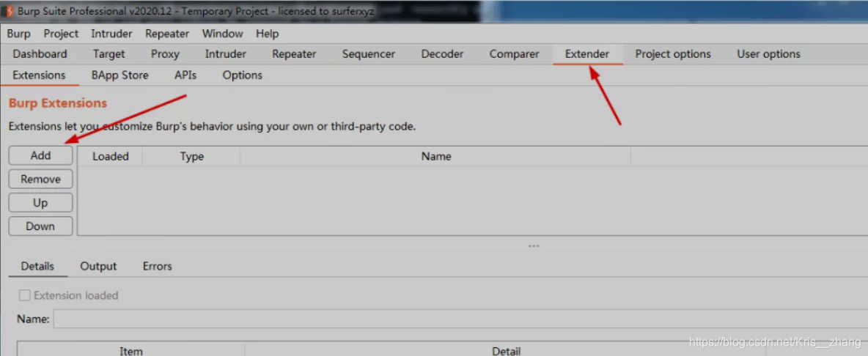Click the Down button
Image resolution: width=868 pixels, height=356 pixels.
[x=40, y=226]
